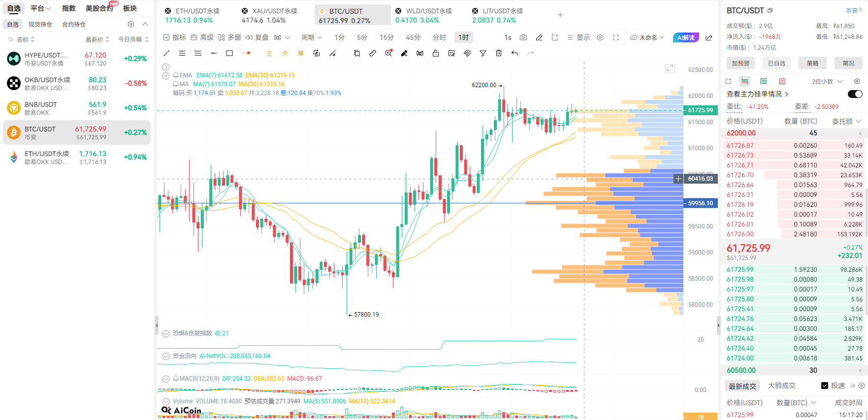Expand the 平台 platform dropdown

point(40,8)
